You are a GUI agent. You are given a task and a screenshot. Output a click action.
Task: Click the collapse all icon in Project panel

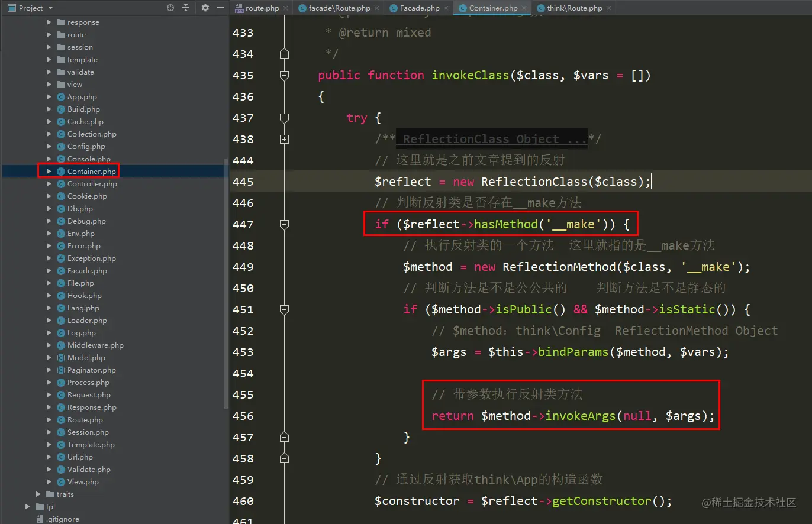[x=186, y=8]
